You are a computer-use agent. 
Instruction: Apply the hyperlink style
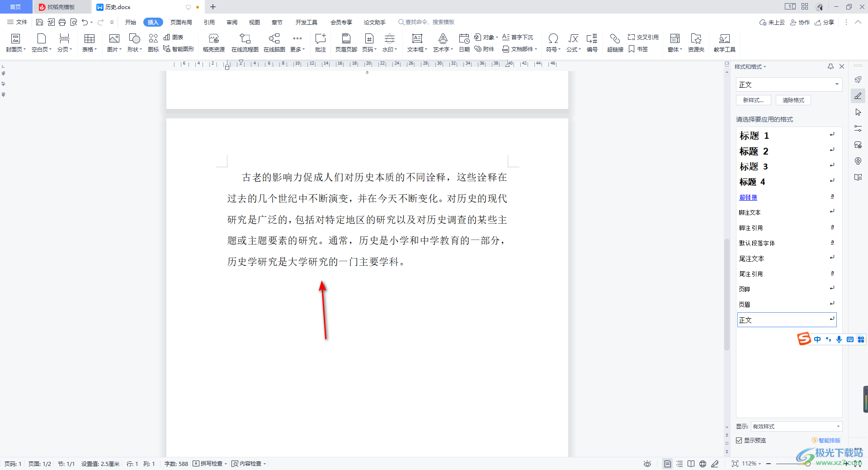[x=787, y=197]
